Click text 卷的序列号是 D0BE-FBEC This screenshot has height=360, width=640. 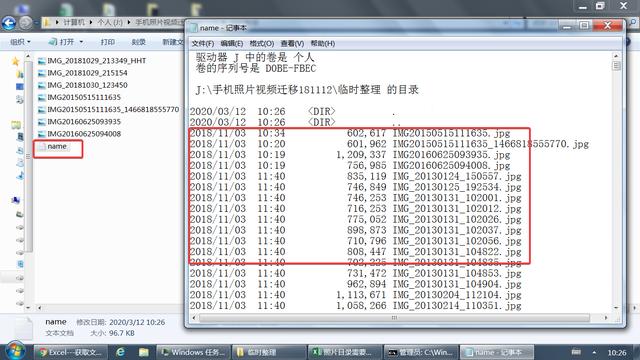click(256, 68)
